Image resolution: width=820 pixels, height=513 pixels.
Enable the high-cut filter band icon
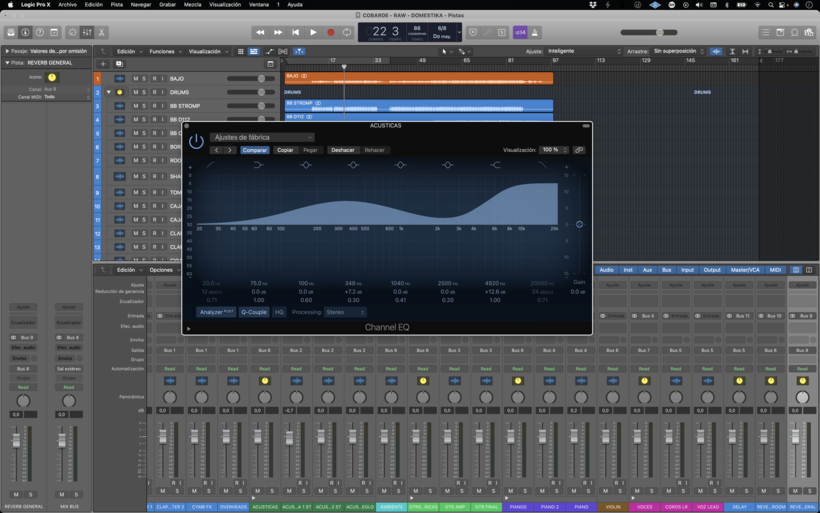[x=542, y=165]
